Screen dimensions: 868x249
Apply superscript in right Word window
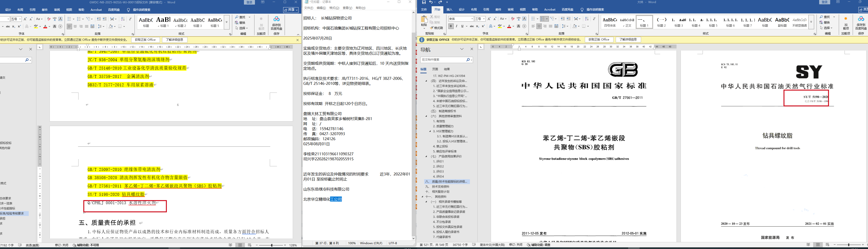click(x=483, y=26)
